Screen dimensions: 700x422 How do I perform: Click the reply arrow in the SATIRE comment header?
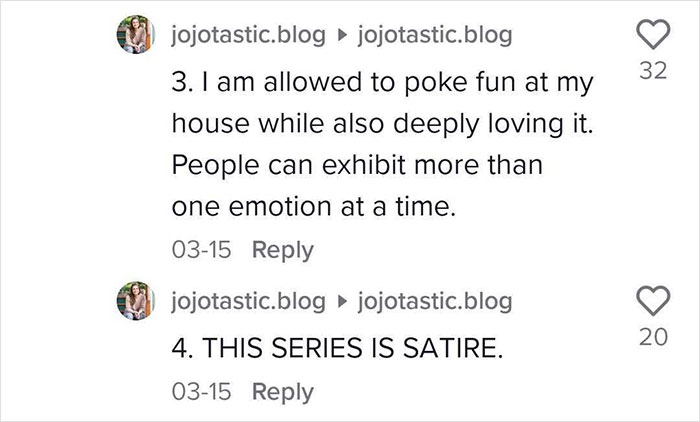tap(342, 300)
